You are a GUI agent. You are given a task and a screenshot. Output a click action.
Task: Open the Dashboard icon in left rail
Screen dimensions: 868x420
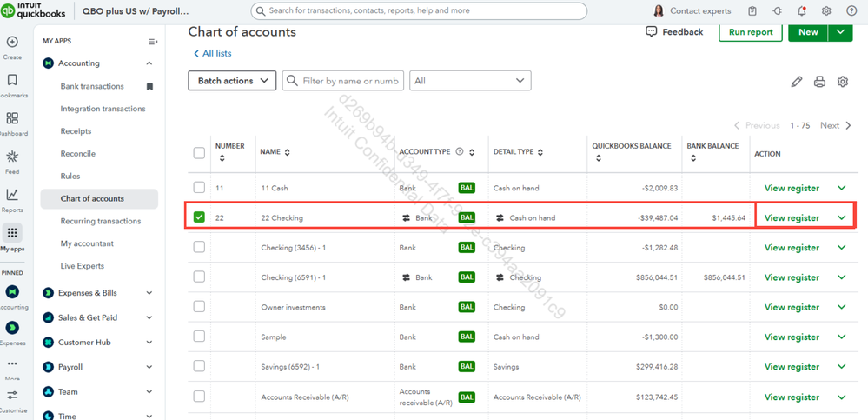[x=12, y=118]
